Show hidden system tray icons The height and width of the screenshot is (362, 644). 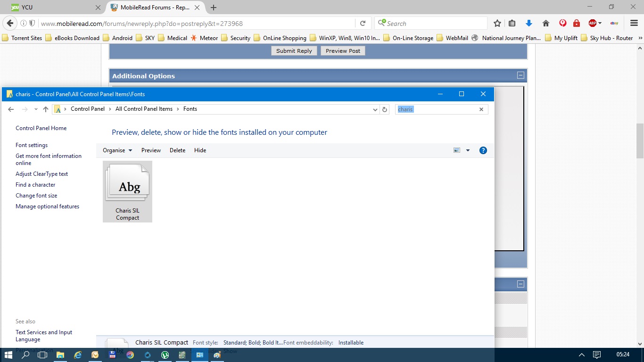click(x=582, y=354)
